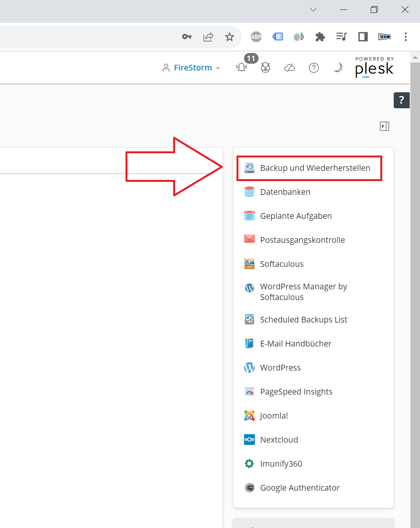Click the PageSpeed Insights gauge icon
The width and height of the screenshot is (420, 528).
[x=249, y=392]
